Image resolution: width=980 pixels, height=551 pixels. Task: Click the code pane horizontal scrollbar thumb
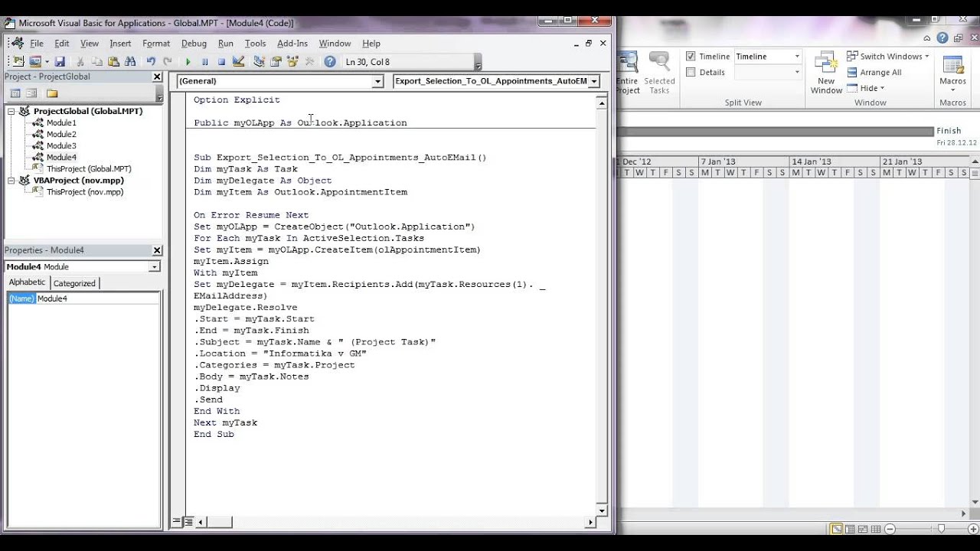(x=220, y=522)
